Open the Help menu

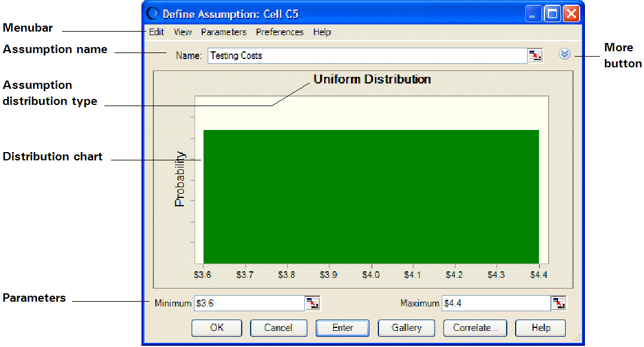coord(322,32)
